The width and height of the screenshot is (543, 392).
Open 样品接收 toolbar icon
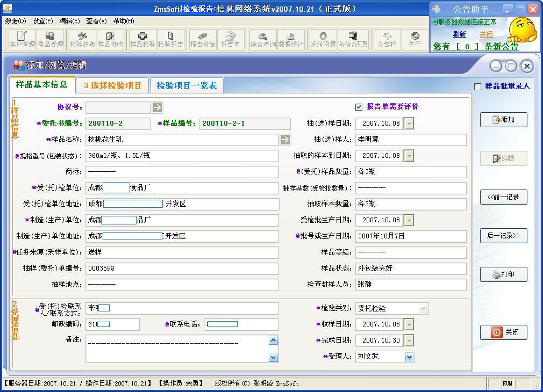(110, 39)
